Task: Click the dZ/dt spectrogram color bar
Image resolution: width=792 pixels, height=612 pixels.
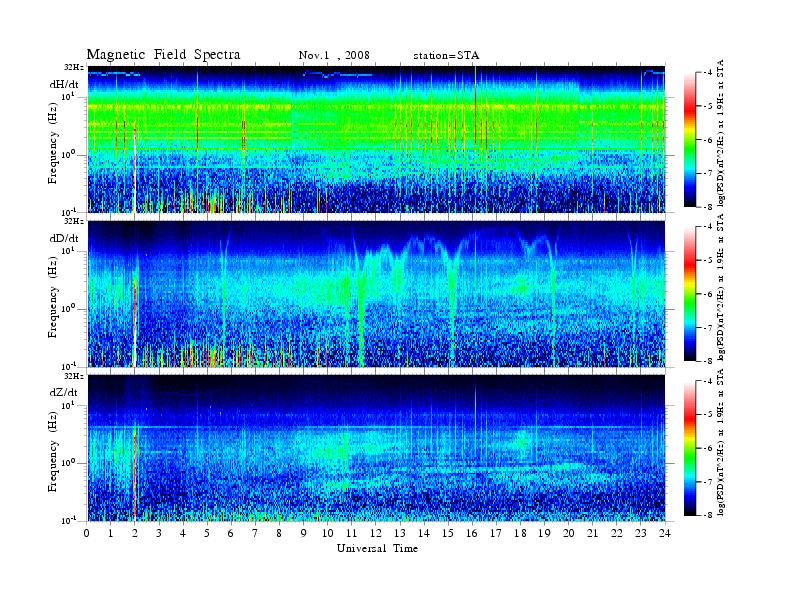Action: click(x=690, y=448)
